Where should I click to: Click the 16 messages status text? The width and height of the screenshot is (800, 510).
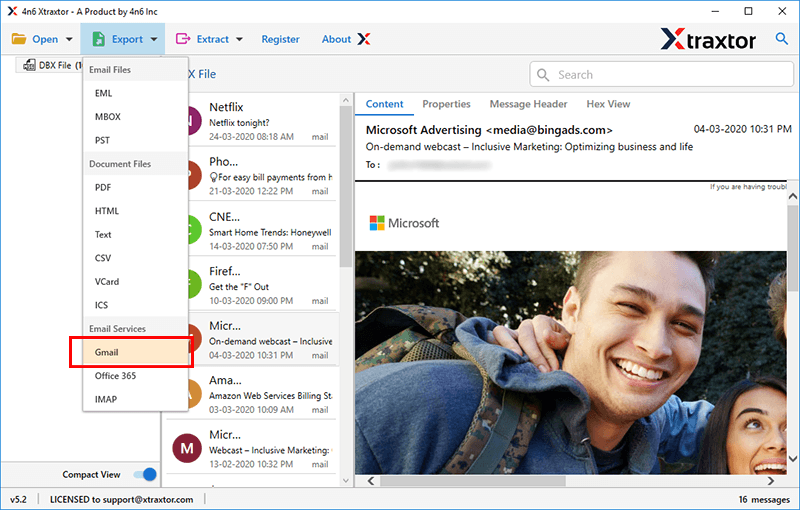[764, 499]
